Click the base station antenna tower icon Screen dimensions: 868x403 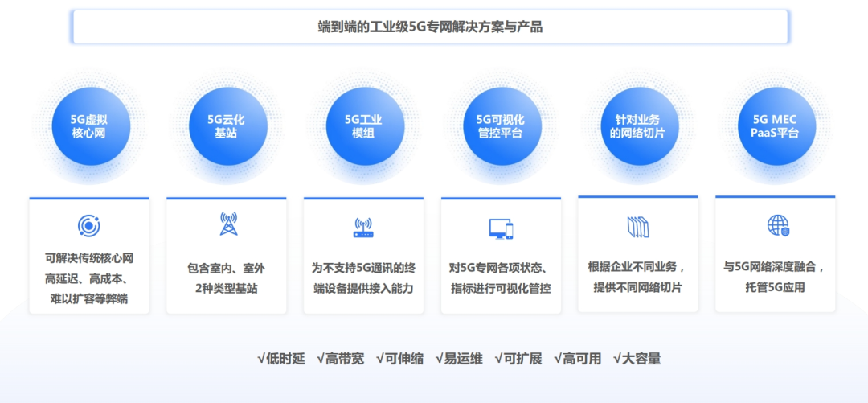[228, 224]
